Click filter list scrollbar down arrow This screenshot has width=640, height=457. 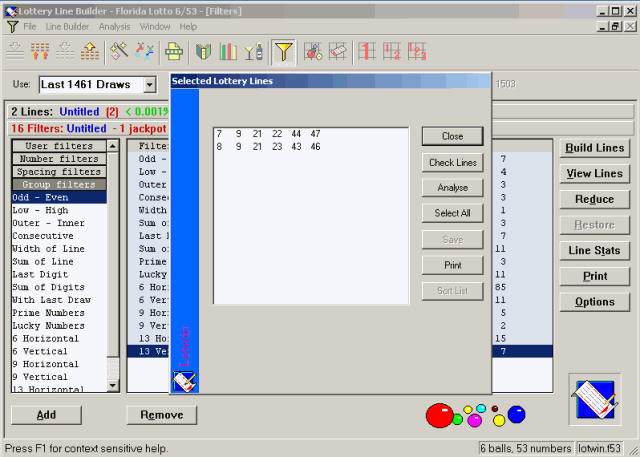[113, 386]
